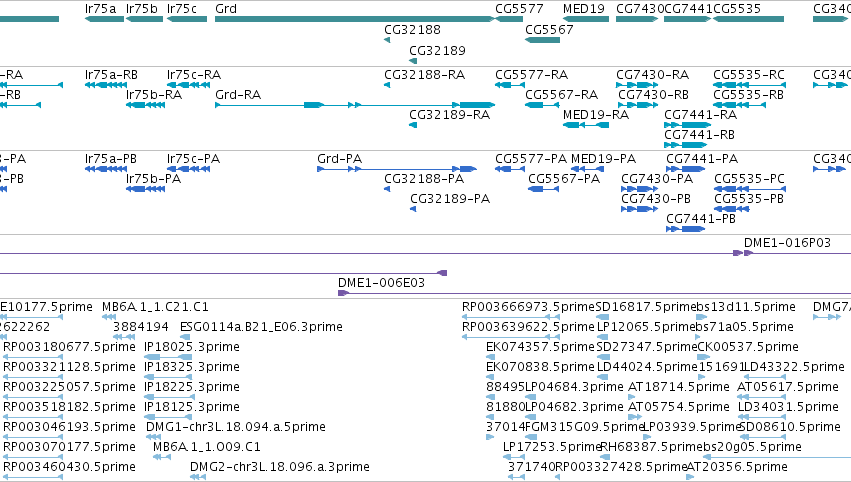
Task: Select the RP003180677.5prime EST label
Action: tap(69, 347)
